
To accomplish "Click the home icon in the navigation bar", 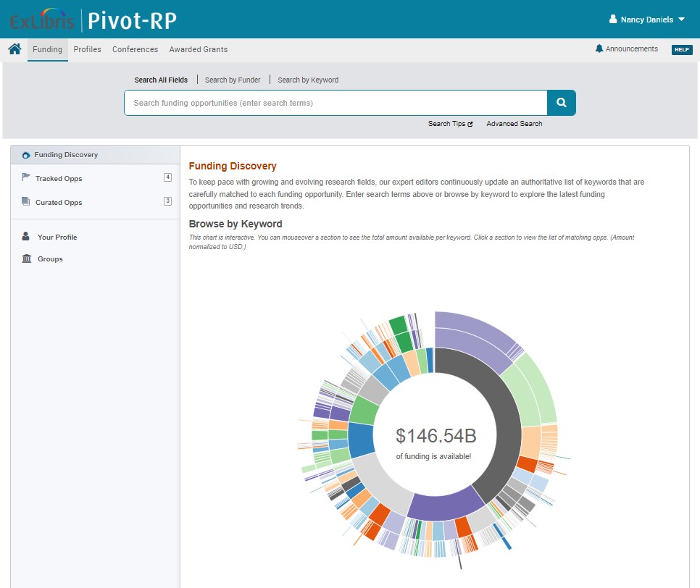I will (x=14, y=49).
